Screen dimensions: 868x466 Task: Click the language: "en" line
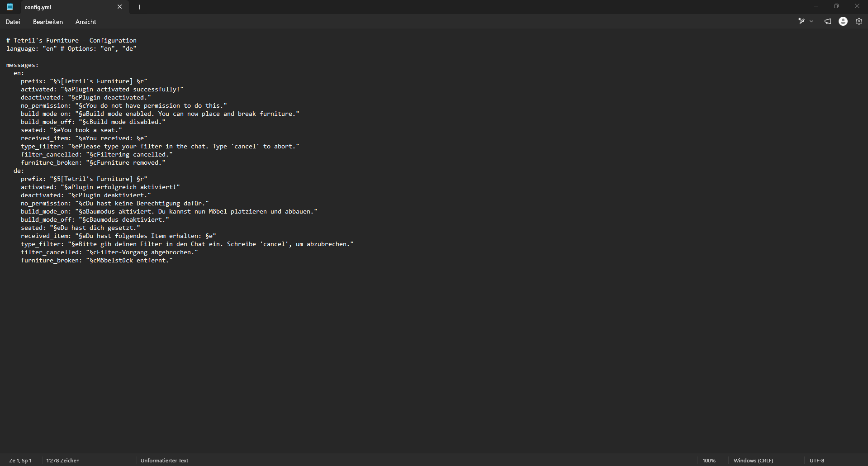tap(71, 48)
